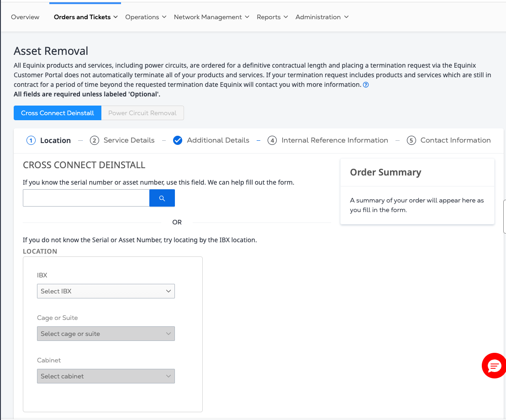This screenshot has width=506, height=420.
Task: Open the Select cabinet dropdown
Action: [x=105, y=376]
